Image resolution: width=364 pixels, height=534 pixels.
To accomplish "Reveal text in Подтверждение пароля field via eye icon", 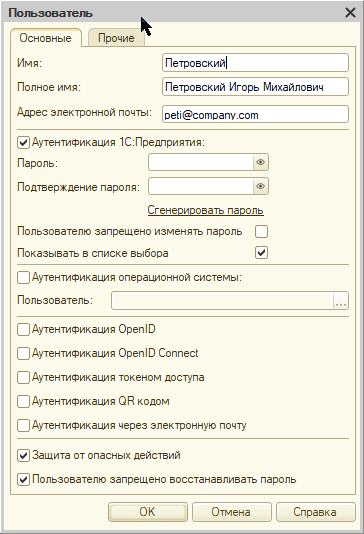I will (x=260, y=186).
